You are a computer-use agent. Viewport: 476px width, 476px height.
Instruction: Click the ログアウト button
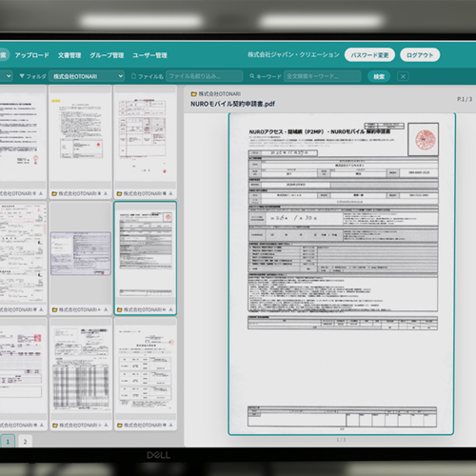tap(420, 55)
